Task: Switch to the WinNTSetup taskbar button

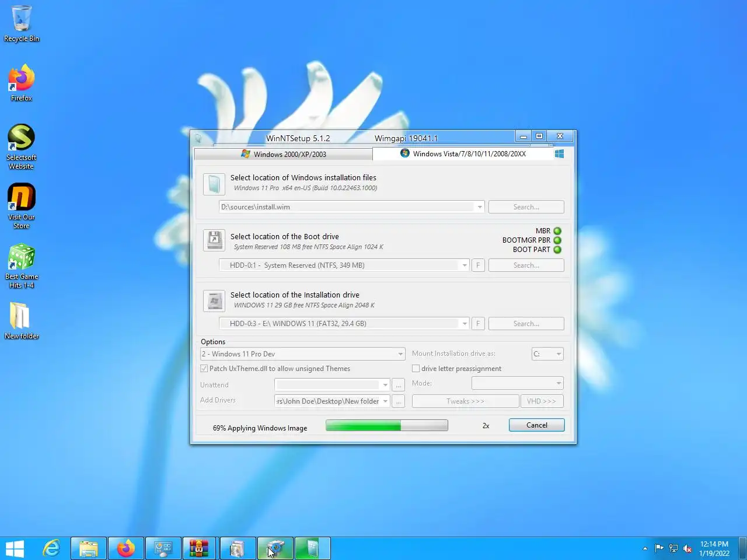Action: pyautogui.click(x=313, y=548)
